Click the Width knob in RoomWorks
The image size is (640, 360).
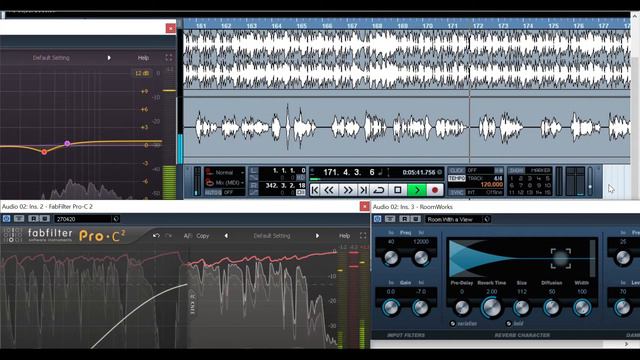[x=582, y=307]
